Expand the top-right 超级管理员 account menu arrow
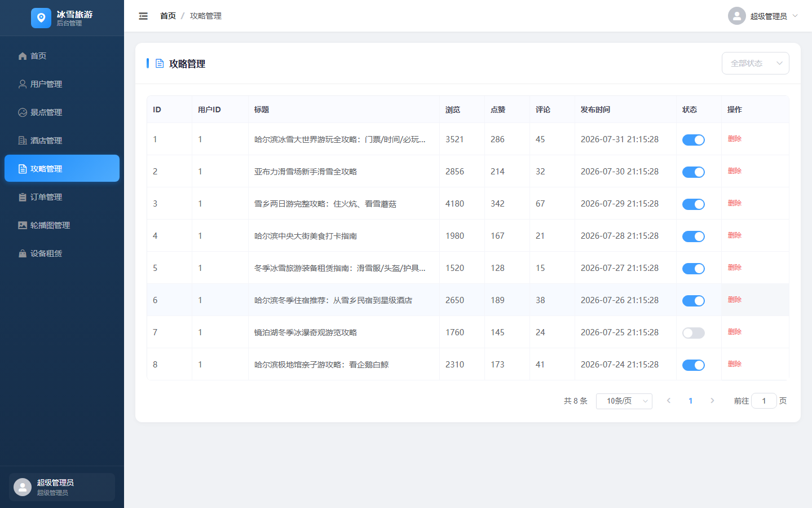Image resolution: width=812 pixels, height=508 pixels. 795,16
